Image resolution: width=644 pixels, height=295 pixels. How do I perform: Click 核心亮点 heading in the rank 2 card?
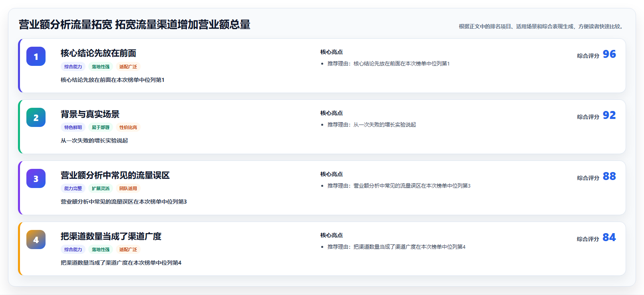click(332, 113)
